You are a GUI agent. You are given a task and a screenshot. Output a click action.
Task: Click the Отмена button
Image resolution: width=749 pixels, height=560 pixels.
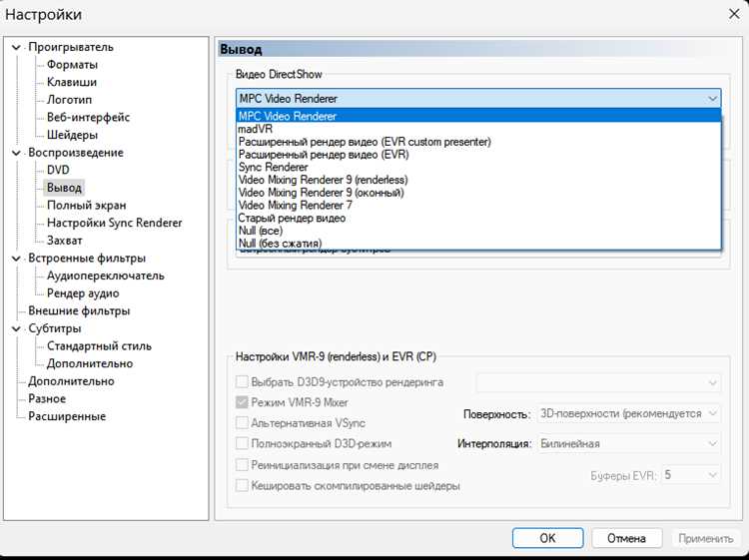pos(626,538)
